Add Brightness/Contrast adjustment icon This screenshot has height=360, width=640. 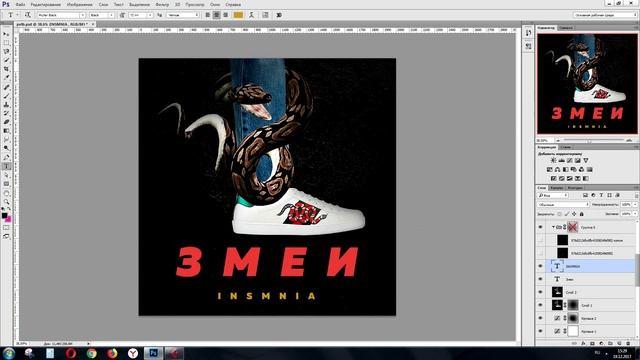pyautogui.click(x=553, y=160)
